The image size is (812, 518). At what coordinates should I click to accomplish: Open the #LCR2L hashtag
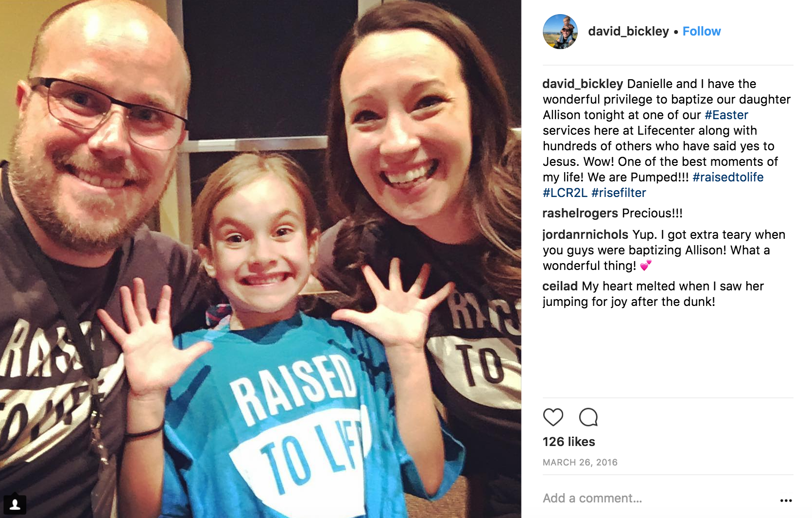tap(565, 193)
